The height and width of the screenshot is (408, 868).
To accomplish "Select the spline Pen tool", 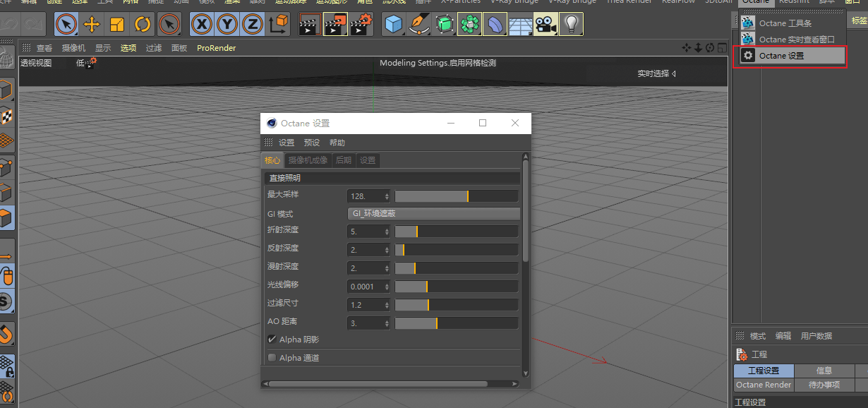I will pos(419,25).
